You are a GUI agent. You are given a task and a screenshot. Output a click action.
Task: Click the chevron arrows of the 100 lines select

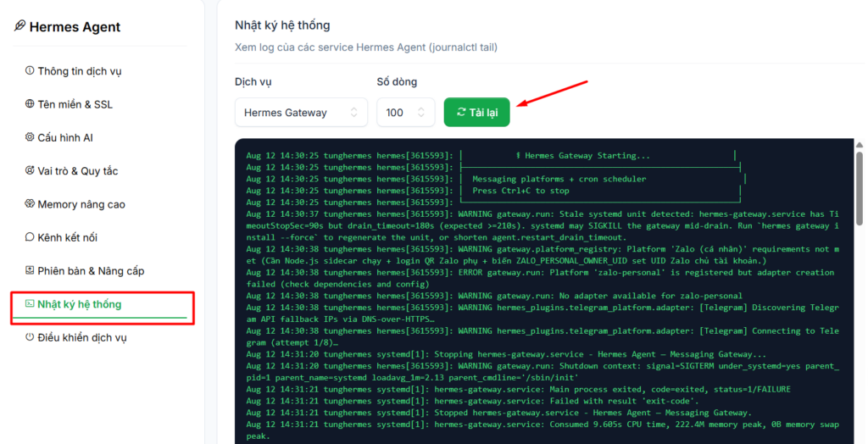pos(421,113)
